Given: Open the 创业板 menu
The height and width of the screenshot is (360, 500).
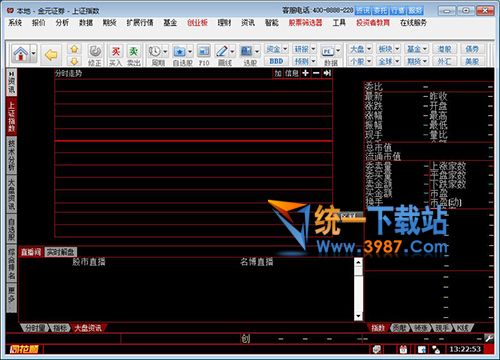Looking at the screenshot, I should click(x=197, y=23).
